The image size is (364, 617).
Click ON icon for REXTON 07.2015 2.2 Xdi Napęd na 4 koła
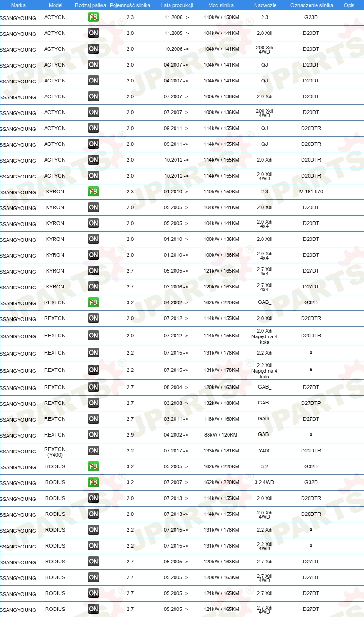coord(94,370)
